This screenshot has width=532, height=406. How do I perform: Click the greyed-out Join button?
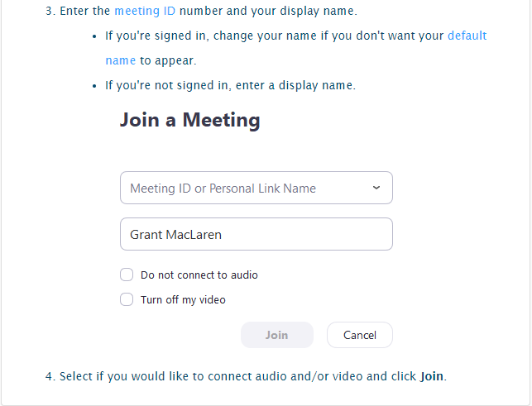tap(277, 335)
